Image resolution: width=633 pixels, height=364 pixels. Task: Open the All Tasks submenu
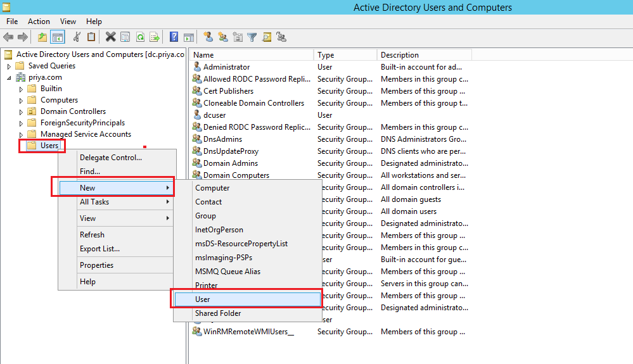click(x=117, y=202)
